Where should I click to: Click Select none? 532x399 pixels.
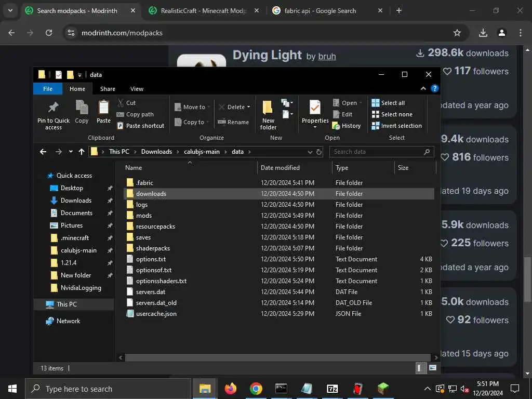[x=392, y=114]
